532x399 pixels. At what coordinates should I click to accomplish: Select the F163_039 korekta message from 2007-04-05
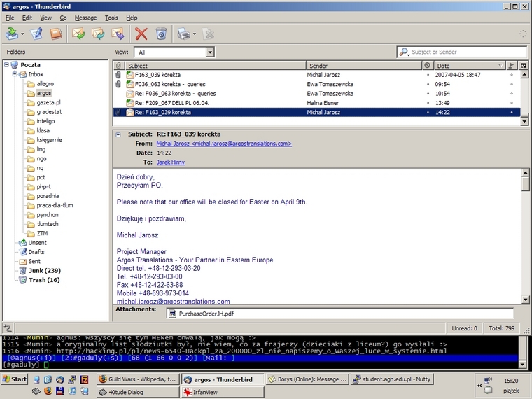click(316, 75)
